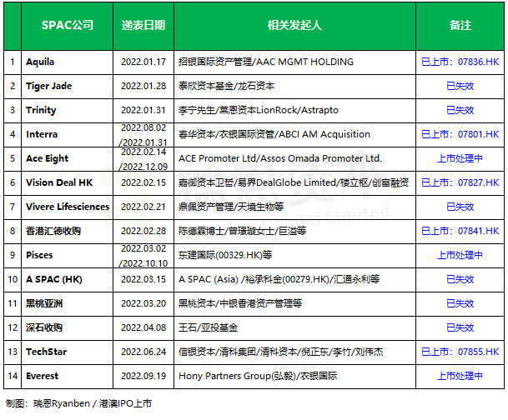Click the date 2022.02.21
The height and width of the screenshot is (420, 508).
coord(143,207)
